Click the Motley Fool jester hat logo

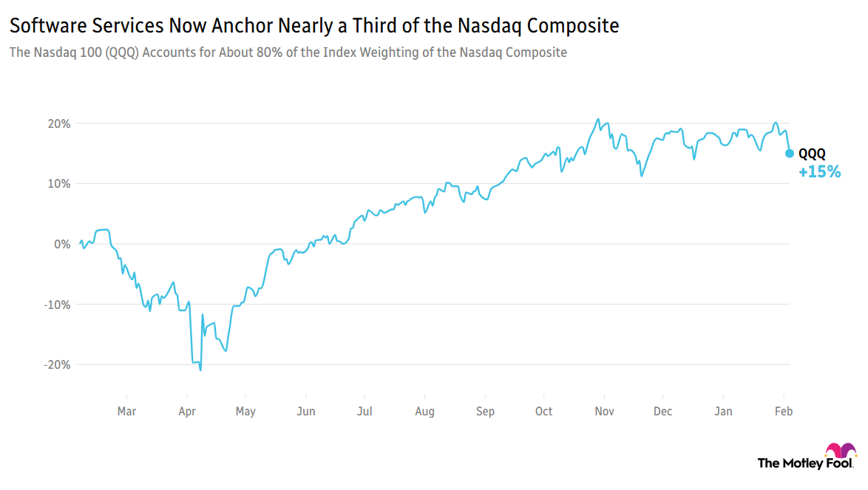tap(841, 451)
